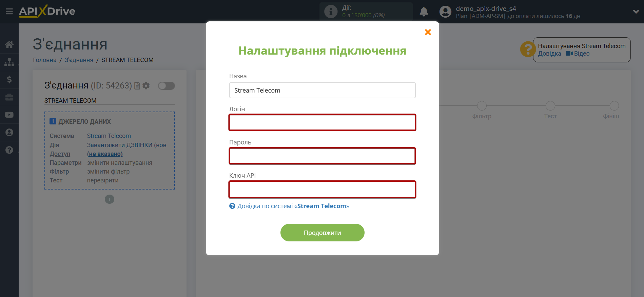This screenshot has width=644, height=297.
Task: Click the Назва input field
Action: (x=322, y=90)
